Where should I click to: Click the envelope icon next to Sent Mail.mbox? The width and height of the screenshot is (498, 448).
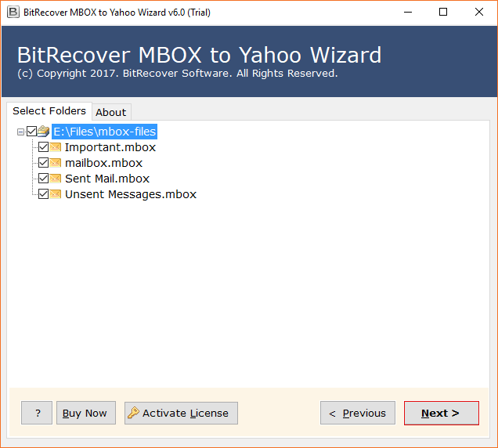click(x=56, y=179)
